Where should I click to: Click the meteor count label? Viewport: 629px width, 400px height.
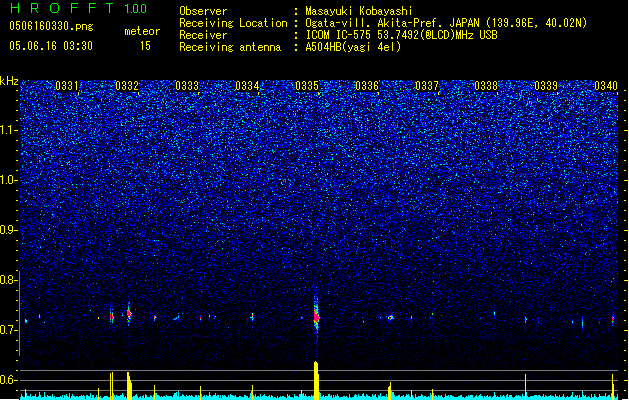coord(142,31)
